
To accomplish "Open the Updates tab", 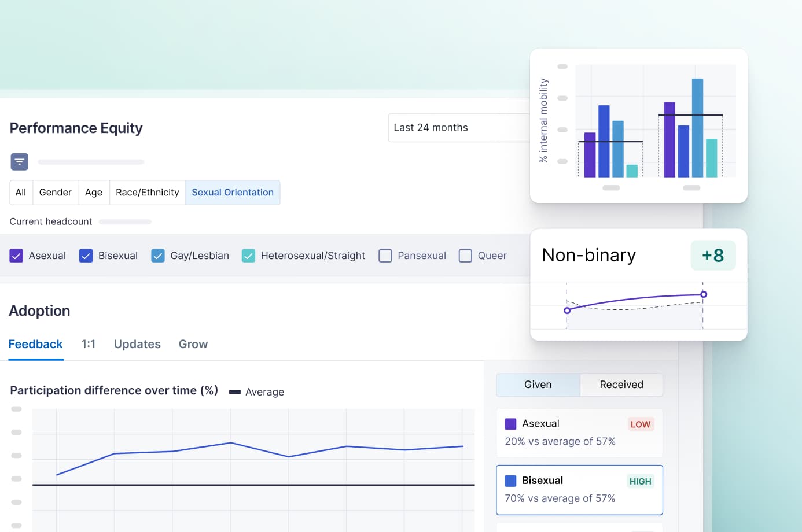I will click(x=137, y=344).
